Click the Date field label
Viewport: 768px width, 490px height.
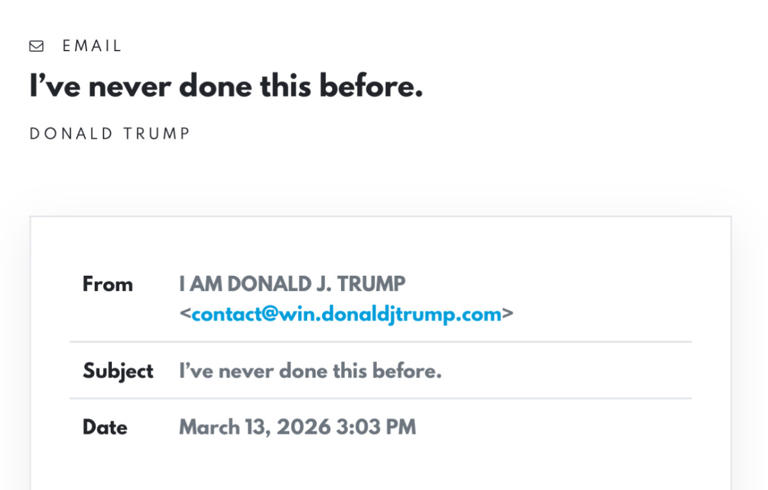tap(105, 428)
